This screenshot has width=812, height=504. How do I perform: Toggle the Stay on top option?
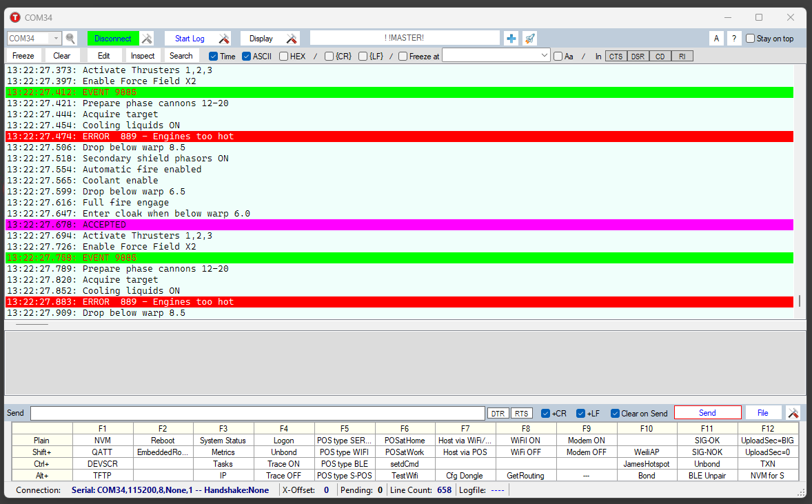point(751,38)
